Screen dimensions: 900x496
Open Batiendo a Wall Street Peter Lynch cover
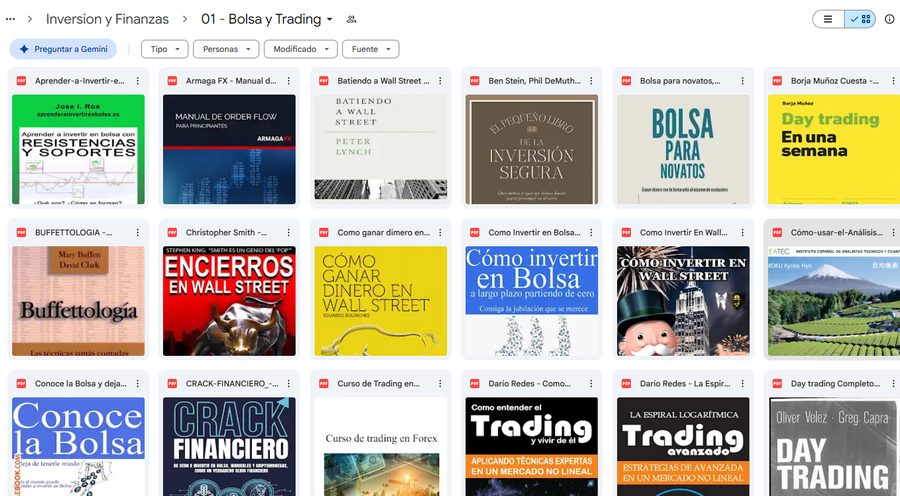pos(381,149)
